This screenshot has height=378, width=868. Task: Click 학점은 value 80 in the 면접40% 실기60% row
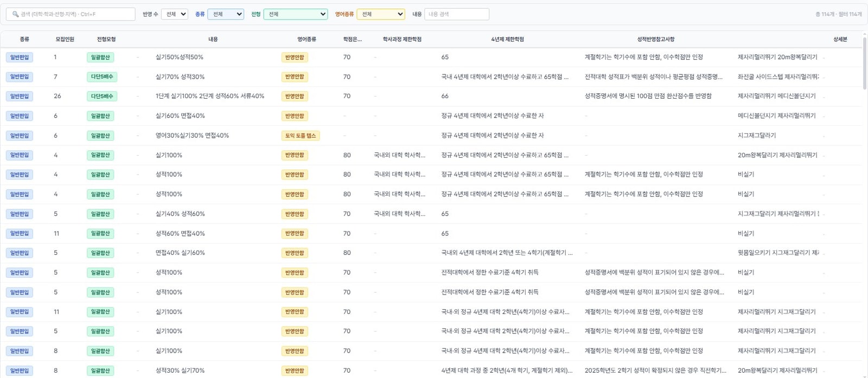(347, 253)
